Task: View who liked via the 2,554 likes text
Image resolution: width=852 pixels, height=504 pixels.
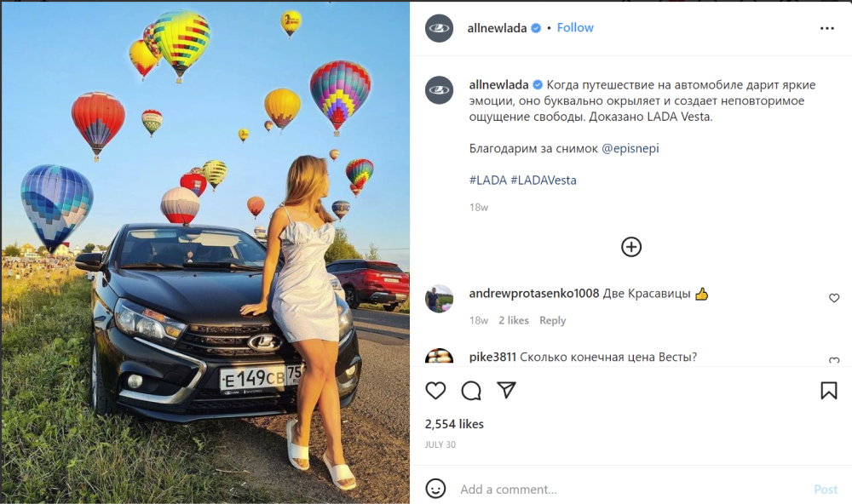Action: [454, 423]
